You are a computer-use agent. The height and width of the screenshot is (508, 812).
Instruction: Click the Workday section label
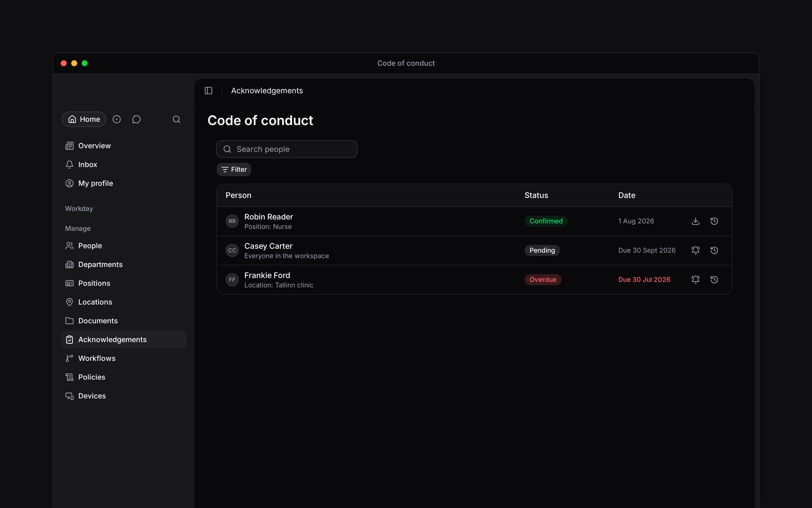click(x=79, y=209)
